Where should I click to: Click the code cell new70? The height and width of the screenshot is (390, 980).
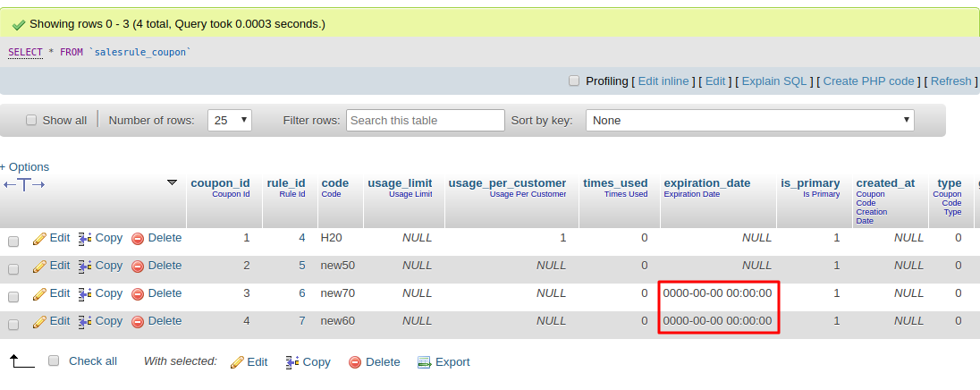point(337,293)
